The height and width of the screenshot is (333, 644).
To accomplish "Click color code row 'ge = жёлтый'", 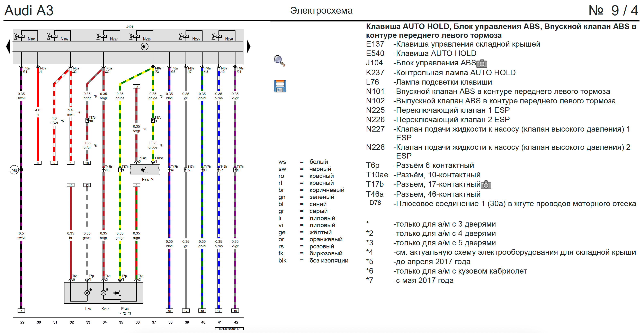I will pyautogui.click(x=305, y=232).
